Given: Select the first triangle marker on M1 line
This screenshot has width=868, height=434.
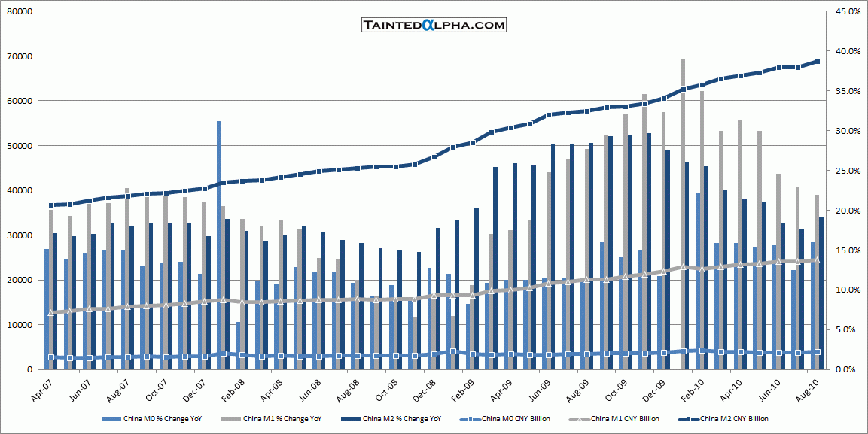Looking at the screenshot, I should (x=50, y=313).
